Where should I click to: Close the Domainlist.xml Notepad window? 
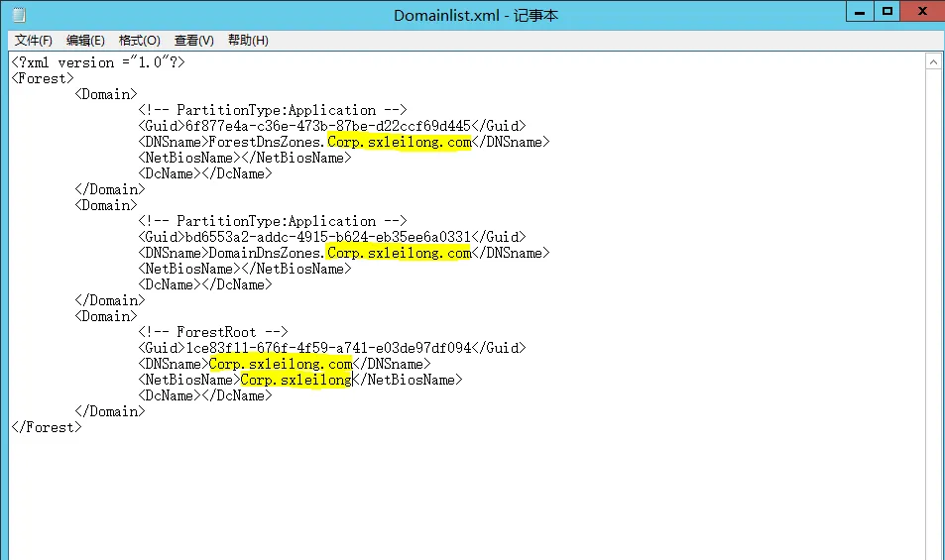pos(921,11)
